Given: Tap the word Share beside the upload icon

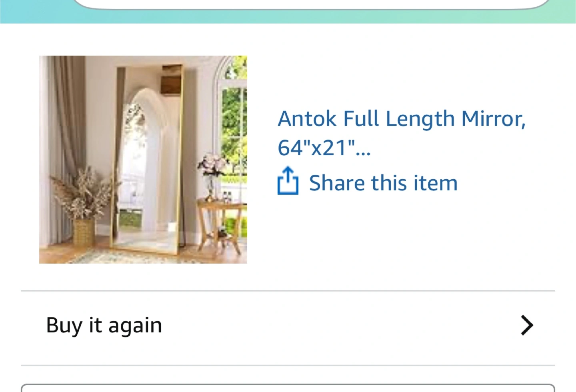Looking at the screenshot, I should [337, 183].
